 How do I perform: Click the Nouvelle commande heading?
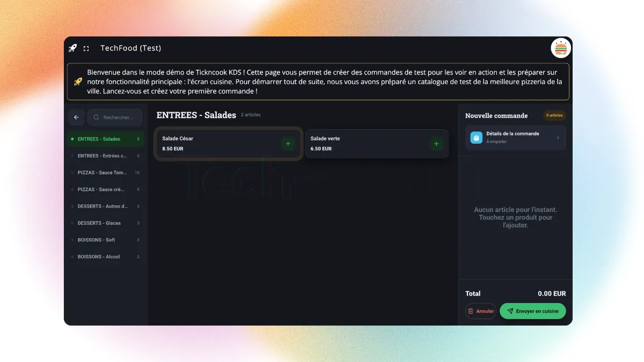click(496, 116)
